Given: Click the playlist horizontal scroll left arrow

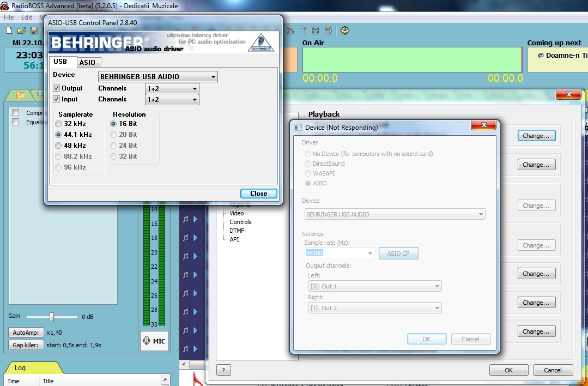Looking at the screenshot, I should pos(183,364).
